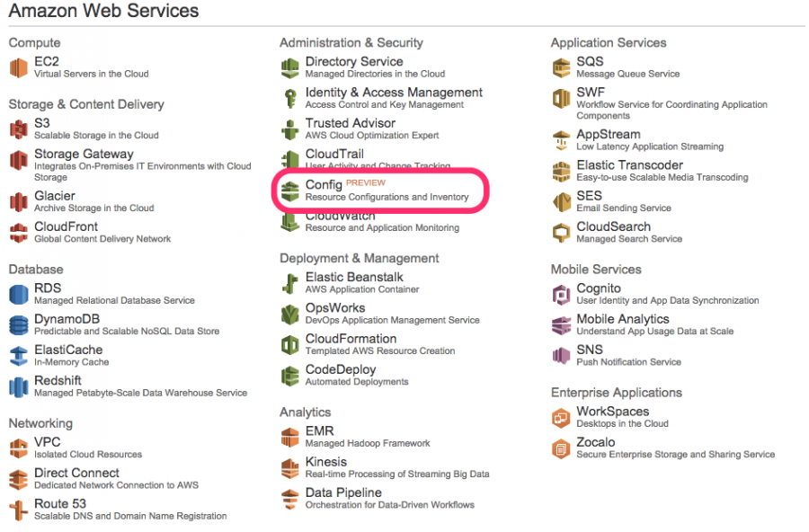Image resolution: width=809 pixels, height=532 pixels.
Task: Open the Zocalo service link
Action: click(x=595, y=442)
